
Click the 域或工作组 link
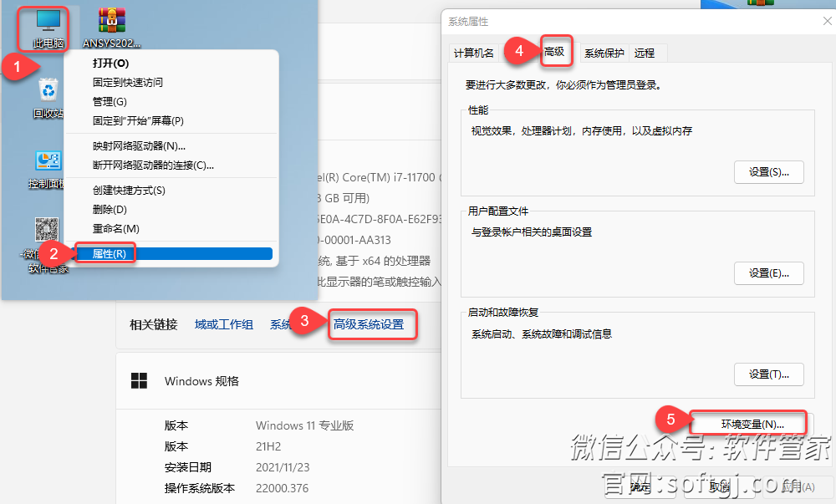(x=224, y=324)
